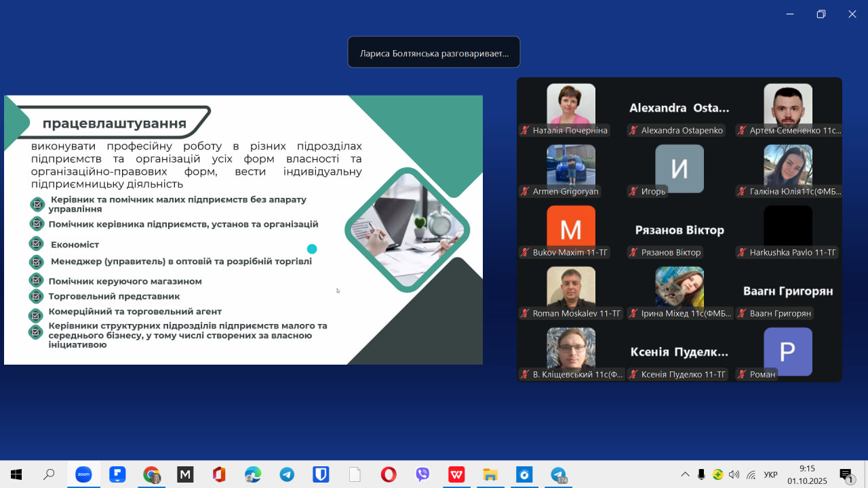Select the Ксенія Пуделко participant tile

point(679,352)
